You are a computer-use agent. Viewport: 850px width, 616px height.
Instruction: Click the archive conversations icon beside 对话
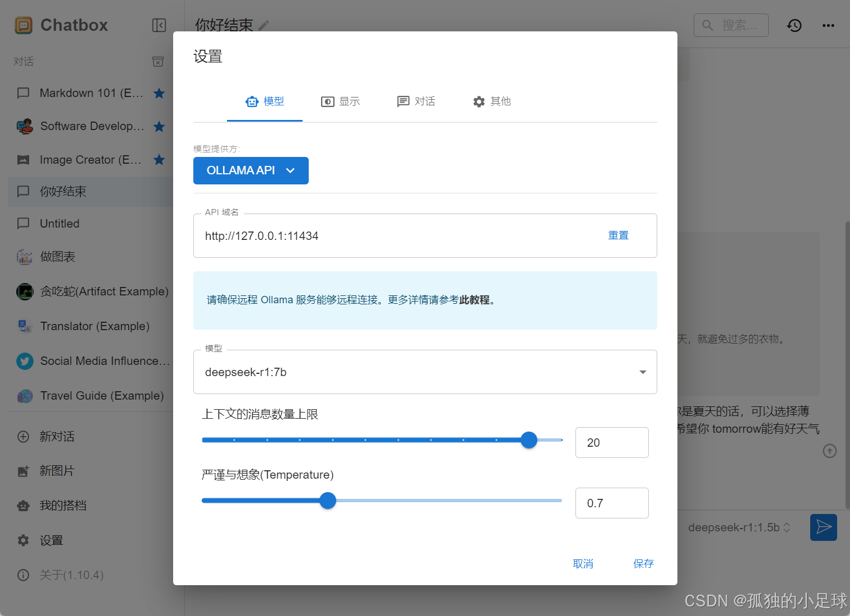pyautogui.click(x=159, y=62)
